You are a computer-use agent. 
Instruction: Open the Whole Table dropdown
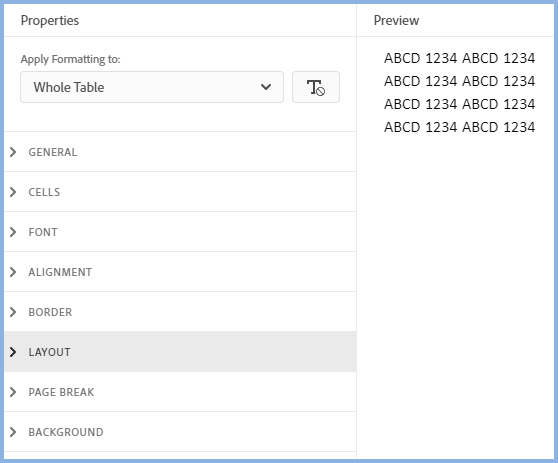click(x=152, y=87)
